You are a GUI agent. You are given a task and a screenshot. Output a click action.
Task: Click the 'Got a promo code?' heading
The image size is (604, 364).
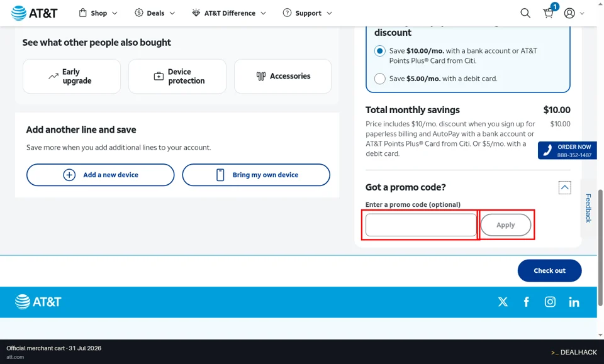(406, 187)
